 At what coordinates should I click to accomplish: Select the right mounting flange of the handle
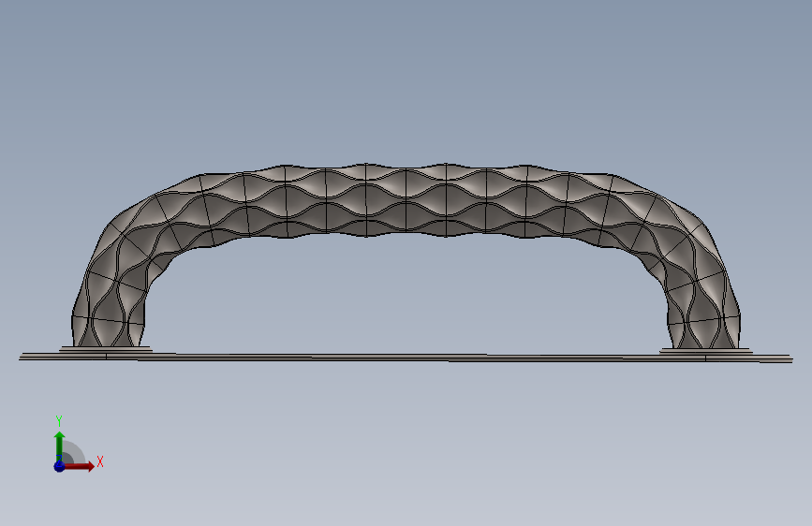pos(706,351)
